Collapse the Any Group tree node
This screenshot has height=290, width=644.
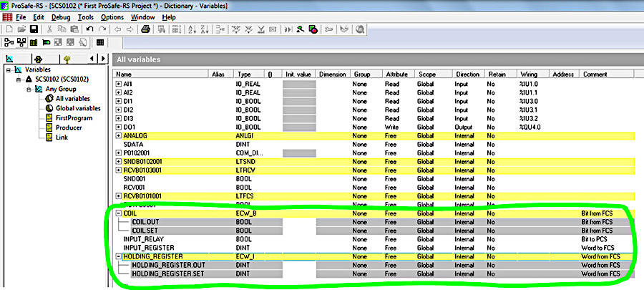(x=29, y=89)
